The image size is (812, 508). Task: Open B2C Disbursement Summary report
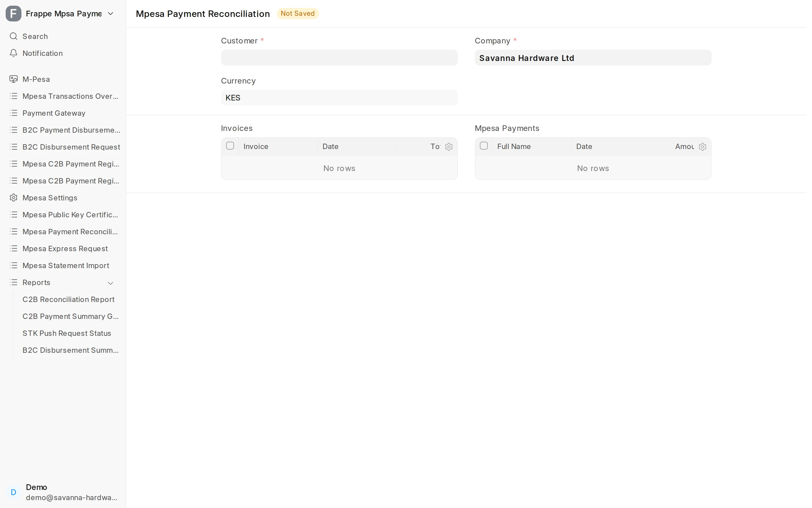70,350
